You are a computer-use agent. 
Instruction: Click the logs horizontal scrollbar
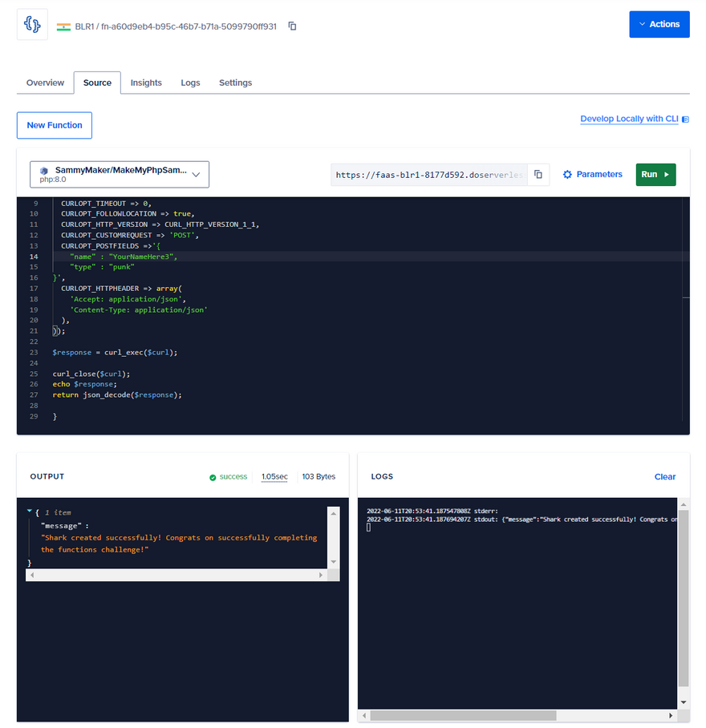(x=462, y=715)
